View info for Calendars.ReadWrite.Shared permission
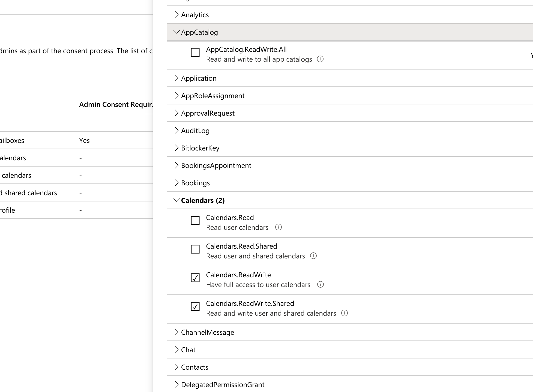 [x=344, y=313]
